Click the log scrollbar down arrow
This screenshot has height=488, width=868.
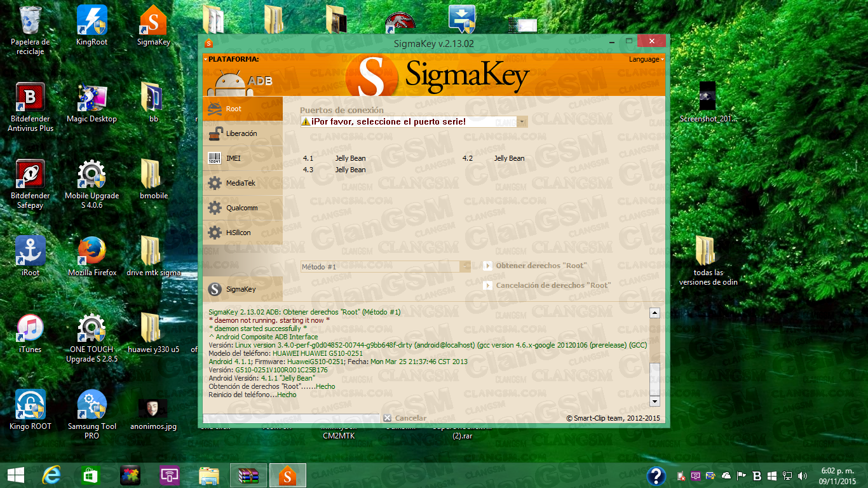point(654,402)
